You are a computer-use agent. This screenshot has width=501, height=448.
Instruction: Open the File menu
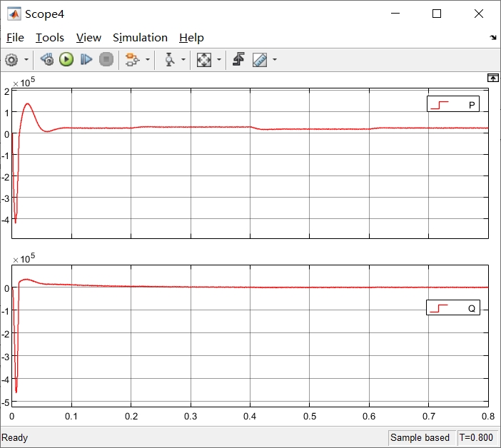point(15,38)
